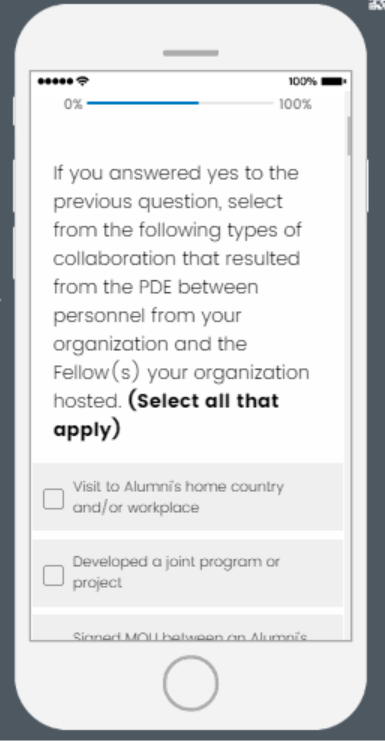This screenshot has height=741, width=385.
Task: Click the question text about PDE collaboration
Action: [181, 301]
